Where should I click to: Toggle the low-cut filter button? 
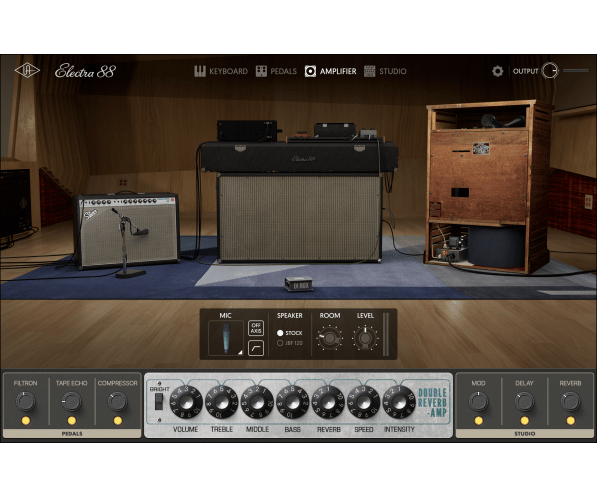(x=256, y=348)
